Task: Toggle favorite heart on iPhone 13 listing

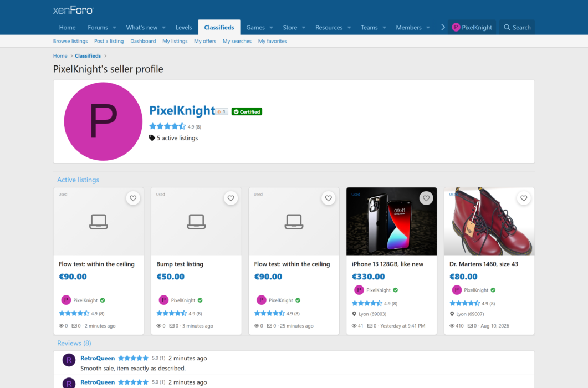Action: [x=426, y=198]
